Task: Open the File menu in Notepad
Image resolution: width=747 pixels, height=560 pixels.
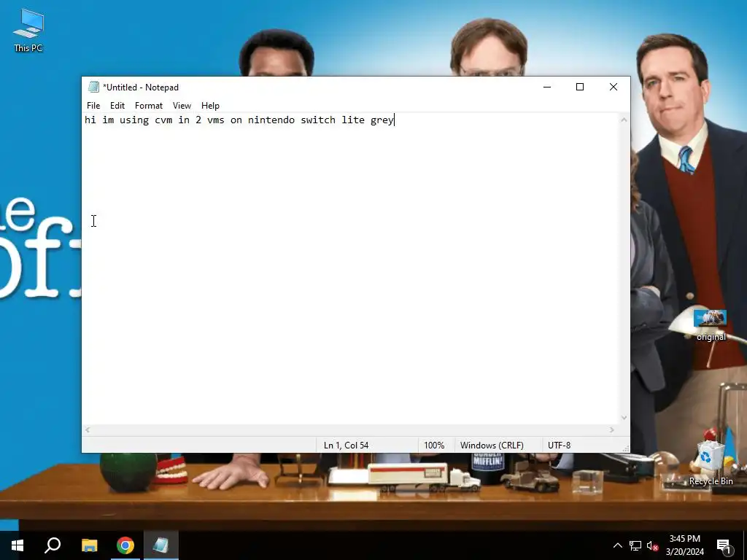Action: pos(93,106)
